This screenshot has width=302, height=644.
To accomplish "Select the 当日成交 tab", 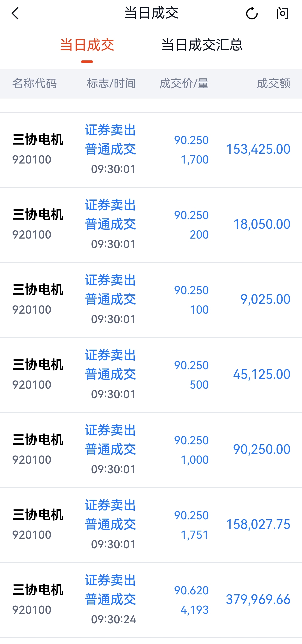I will pos(87,45).
